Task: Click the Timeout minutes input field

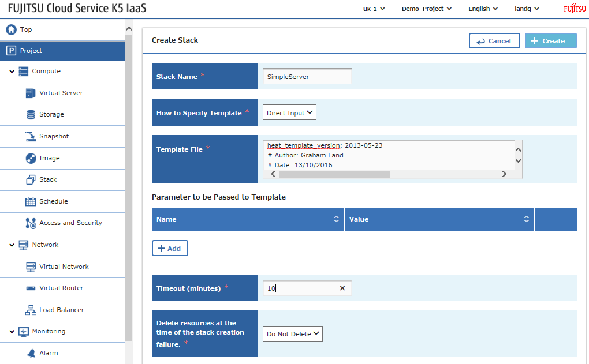Action: pos(307,288)
